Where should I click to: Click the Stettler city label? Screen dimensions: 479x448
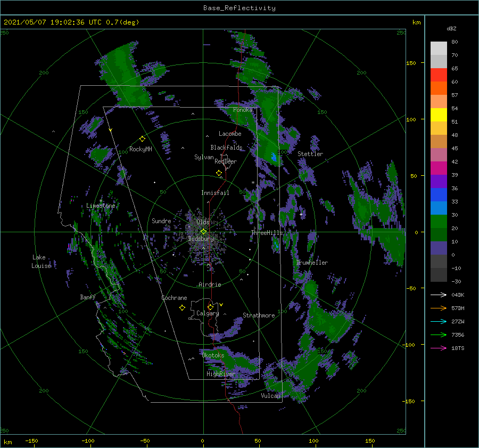click(310, 154)
